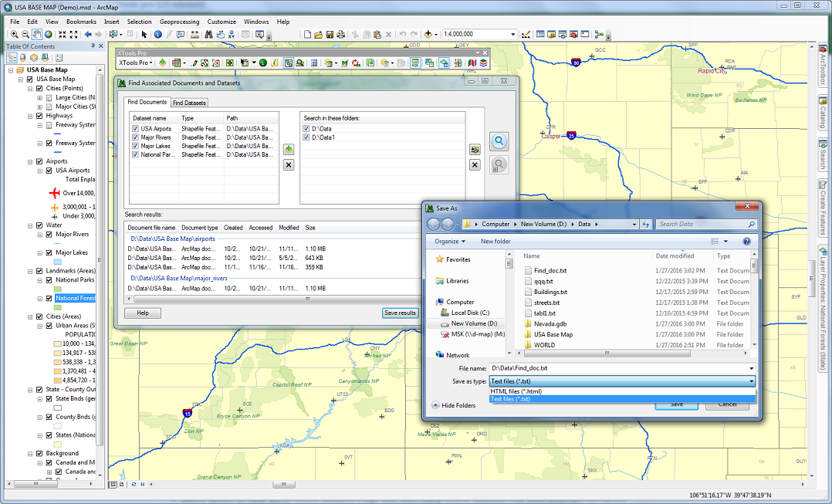
Task: Open the Customize menu
Action: click(222, 22)
